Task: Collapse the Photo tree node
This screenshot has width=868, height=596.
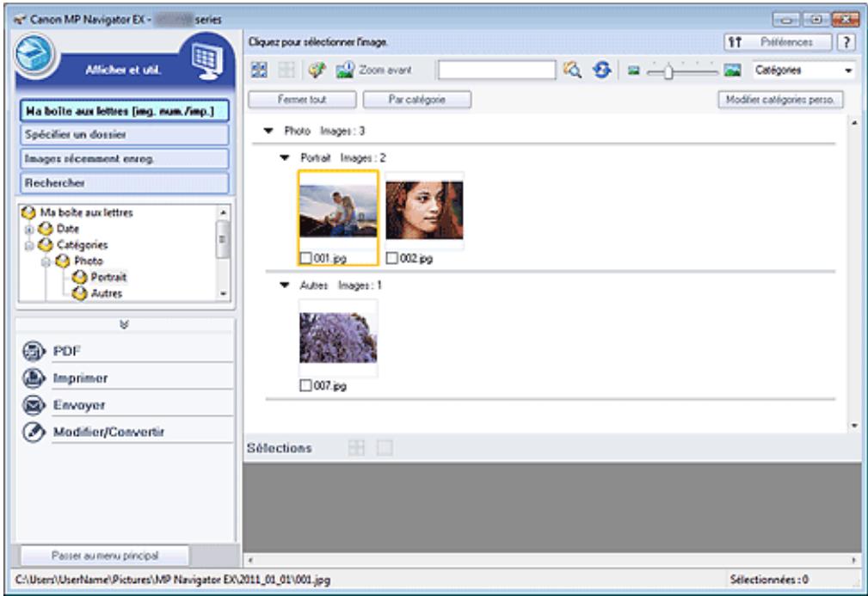Action: coord(46,261)
